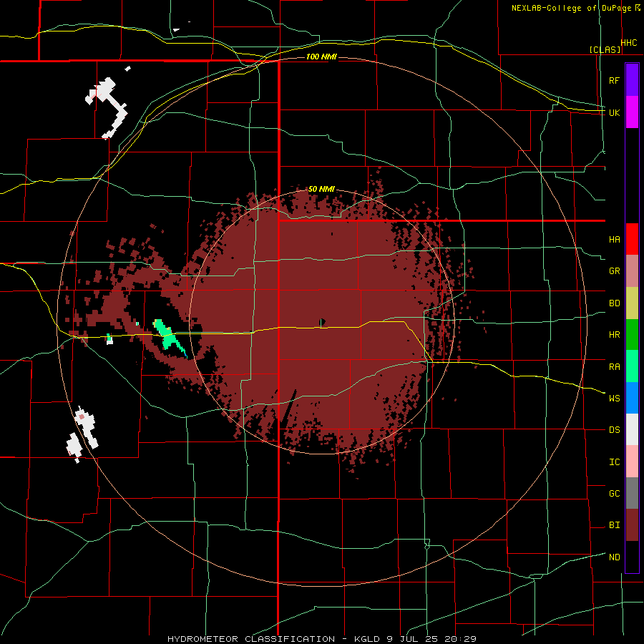644x644 pixels.
Task: Select the IC pink legend swatch
Action: 632,462
